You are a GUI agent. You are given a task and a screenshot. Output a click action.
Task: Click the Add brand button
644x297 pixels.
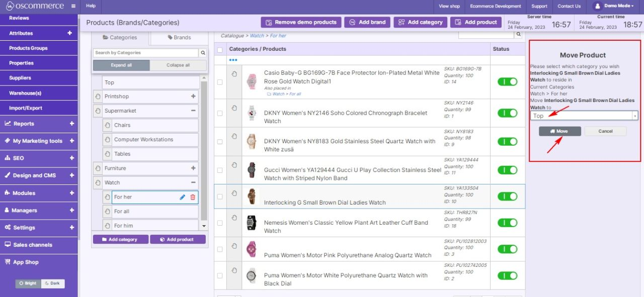(x=367, y=22)
